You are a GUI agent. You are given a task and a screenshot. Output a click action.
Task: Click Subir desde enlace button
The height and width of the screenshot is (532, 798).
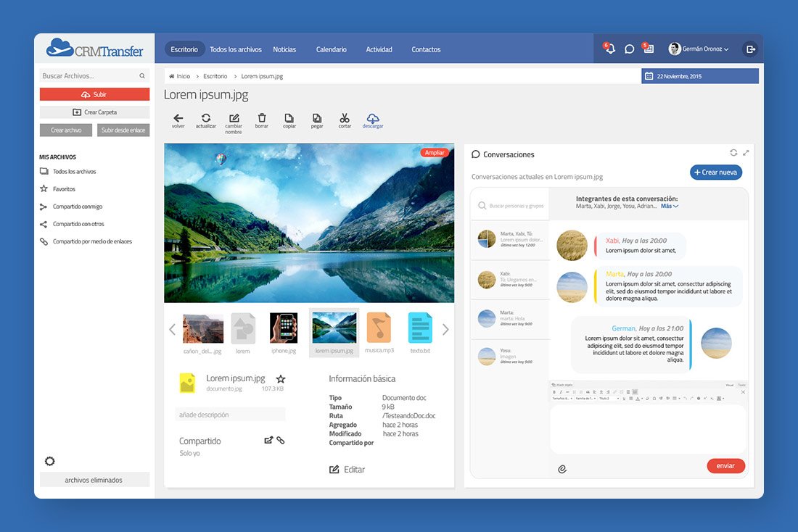123,130
